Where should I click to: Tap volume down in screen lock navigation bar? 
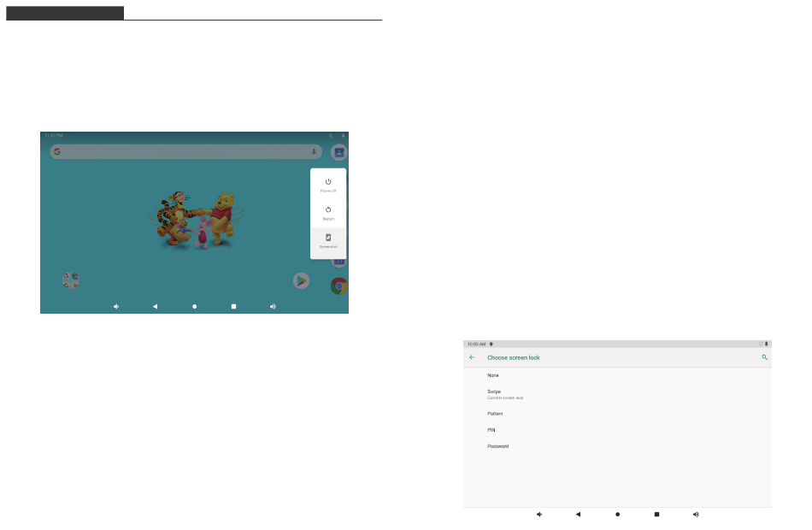(539, 515)
